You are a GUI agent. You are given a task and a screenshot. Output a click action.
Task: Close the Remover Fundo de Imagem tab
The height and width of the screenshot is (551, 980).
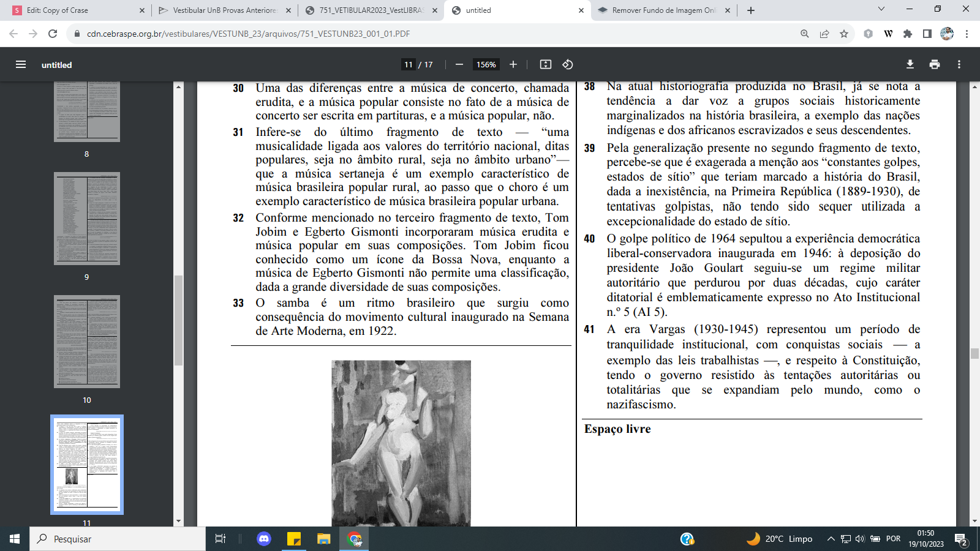pos(728,10)
